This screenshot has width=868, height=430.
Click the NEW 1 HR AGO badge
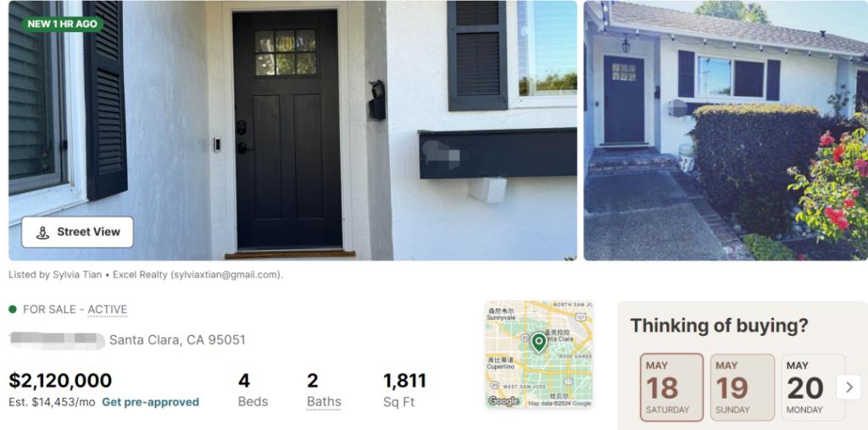pyautogui.click(x=63, y=24)
